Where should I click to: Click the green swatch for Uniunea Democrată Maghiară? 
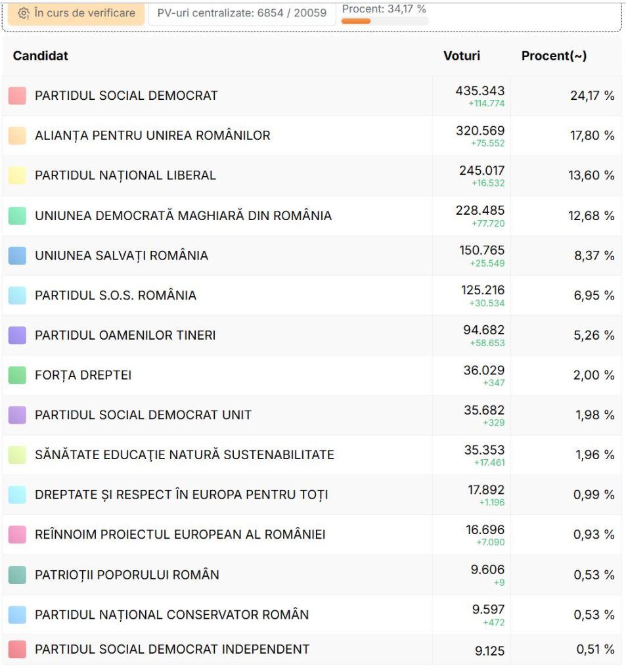17,215
